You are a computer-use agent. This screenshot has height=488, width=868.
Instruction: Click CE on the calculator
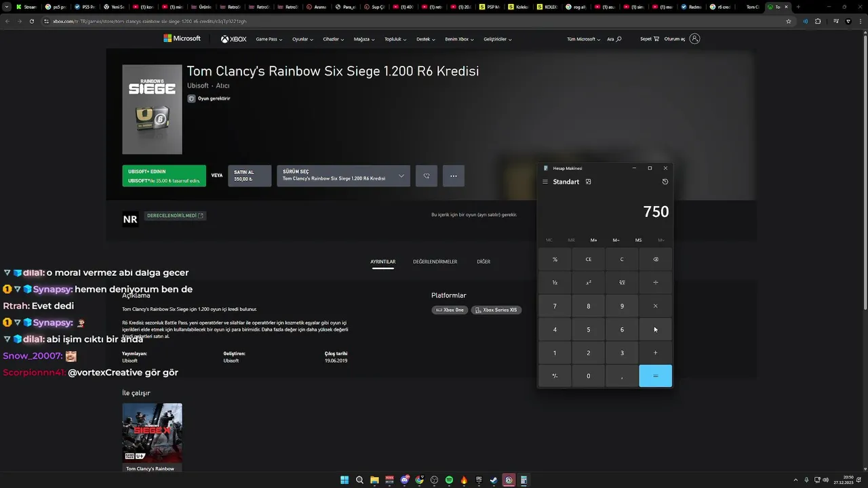click(588, 260)
